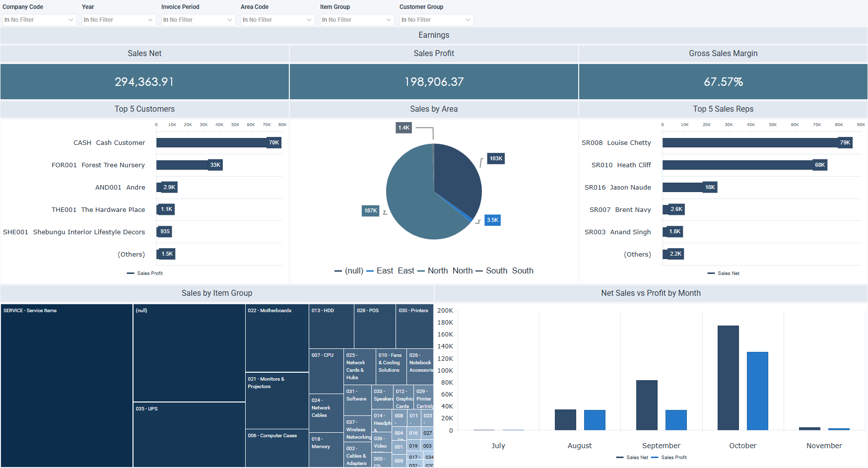Screen dimensions: 868x468
Task: Toggle the South legend entry of pie chart
Action: (x=504, y=270)
